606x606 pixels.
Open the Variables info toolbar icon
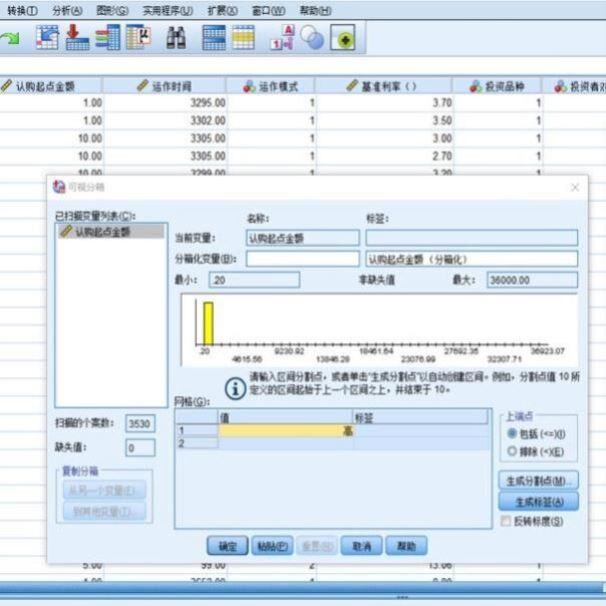click(x=108, y=37)
